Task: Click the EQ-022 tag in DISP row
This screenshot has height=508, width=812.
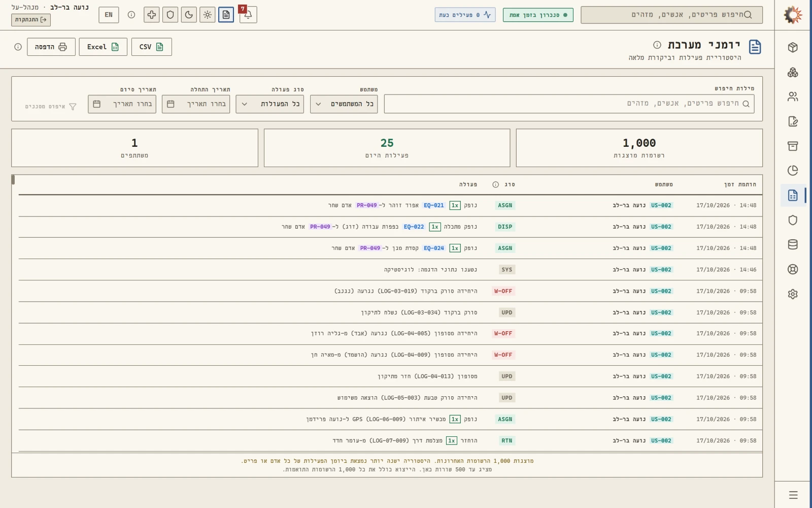Action: click(414, 227)
